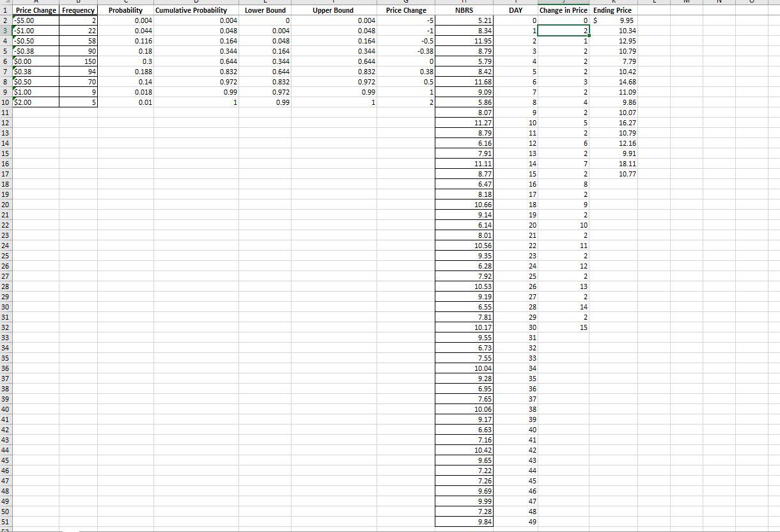Select the cell containing -$5.00

[x=35, y=20]
